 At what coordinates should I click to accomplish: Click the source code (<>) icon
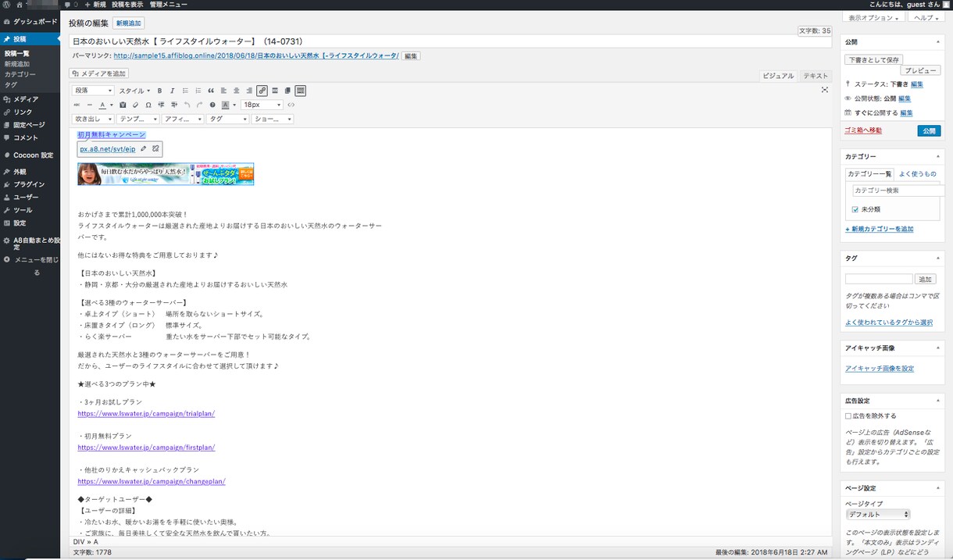pyautogui.click(x=291, y=105)
